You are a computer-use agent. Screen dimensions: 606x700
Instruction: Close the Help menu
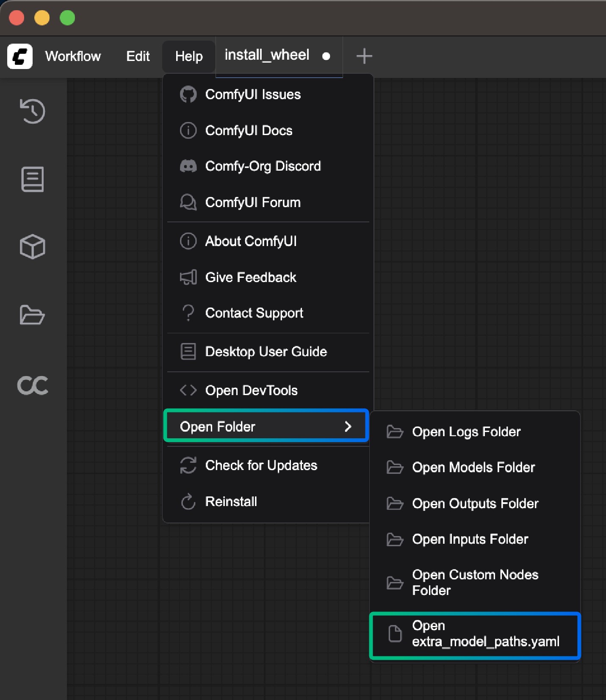189,56
